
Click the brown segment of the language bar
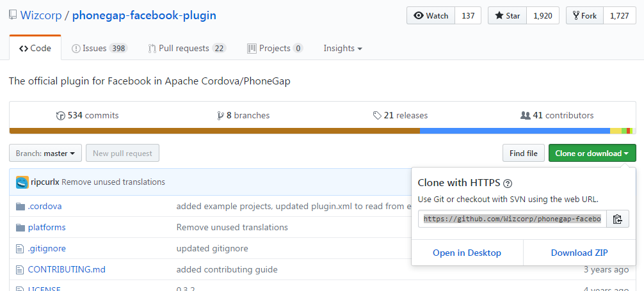(214, 131)
